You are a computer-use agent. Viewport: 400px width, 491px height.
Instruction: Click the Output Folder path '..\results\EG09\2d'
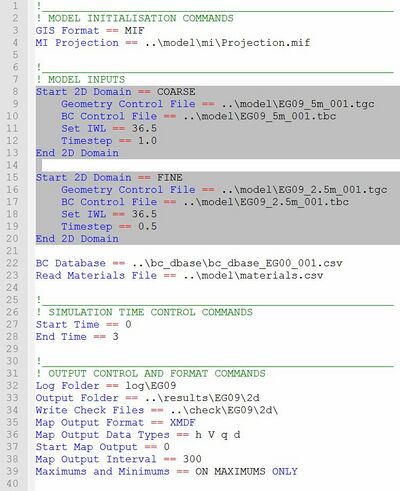click(x=202, y=398)
